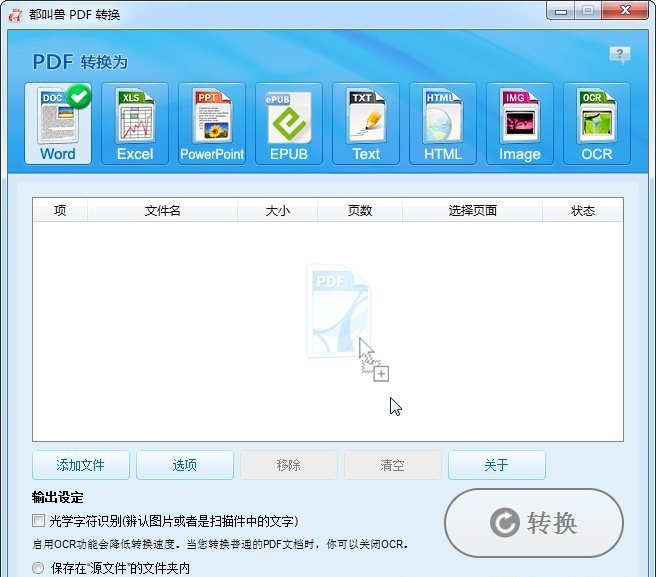Select the Text output format
The height and width of the screenshot is (577, 656).
coord(366,124)
